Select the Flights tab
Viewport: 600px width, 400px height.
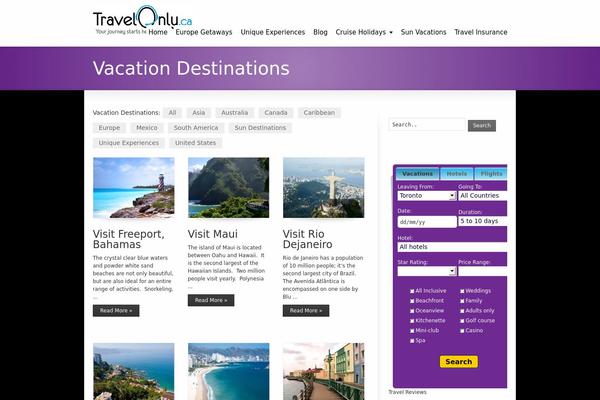point(491,174)
